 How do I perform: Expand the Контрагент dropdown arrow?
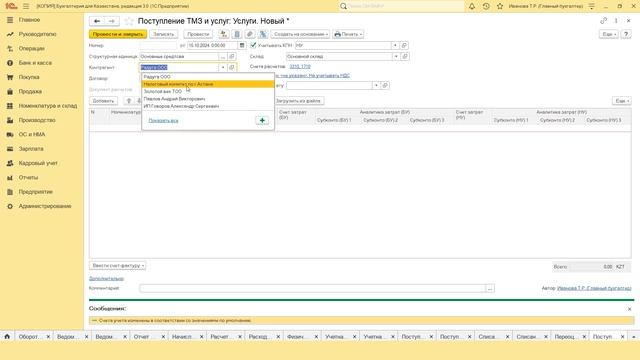[x=222, y=67]
